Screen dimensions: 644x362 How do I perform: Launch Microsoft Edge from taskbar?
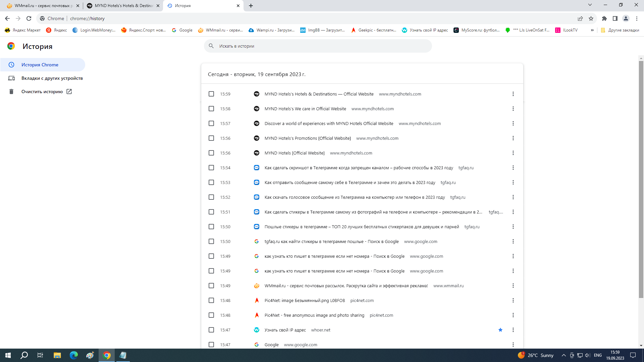click(73, 355)
